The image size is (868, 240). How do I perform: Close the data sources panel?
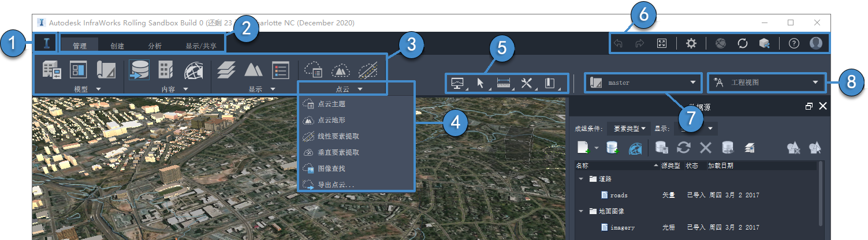823,106
